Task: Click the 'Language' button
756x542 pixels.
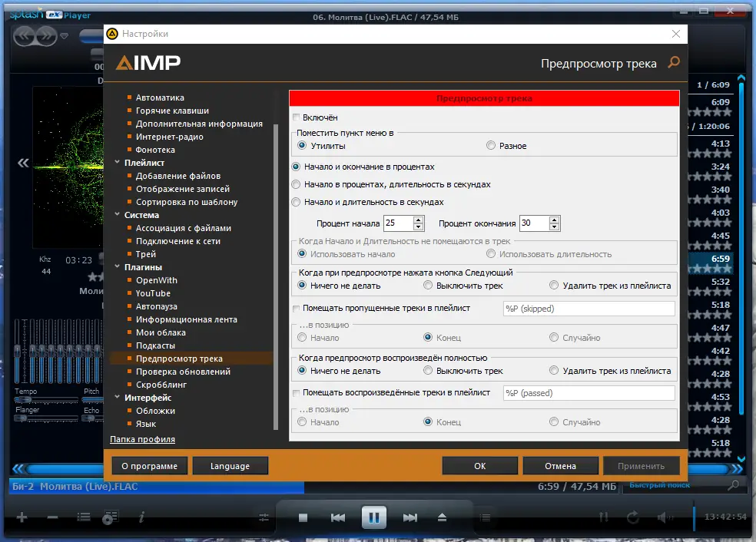Action: pos(230,466)
